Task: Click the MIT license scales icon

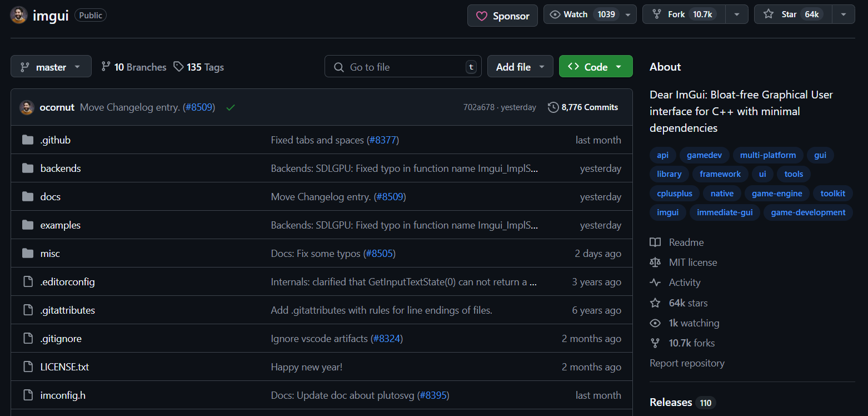Action: 655,263
